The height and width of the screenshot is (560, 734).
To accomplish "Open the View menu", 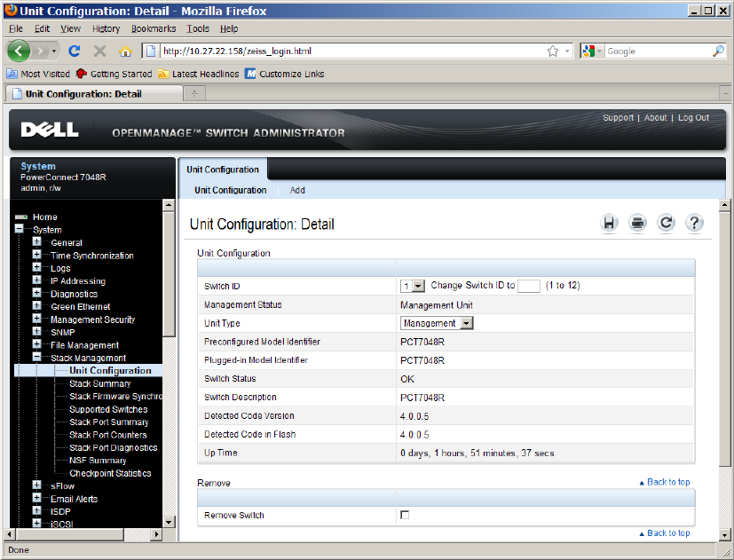I will point(70,28).
